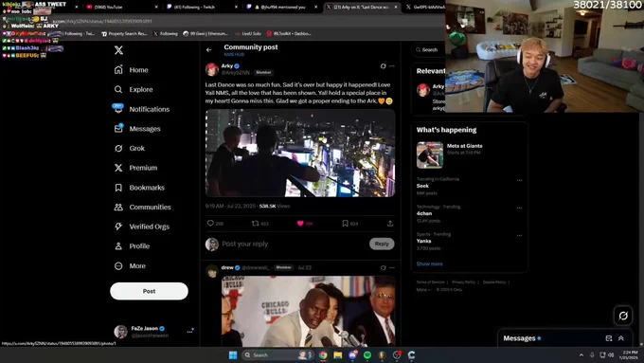This screenshot has width=644, height=363.
Task: Click the X logo in the sidebar
Action: [x=118, y=50]
